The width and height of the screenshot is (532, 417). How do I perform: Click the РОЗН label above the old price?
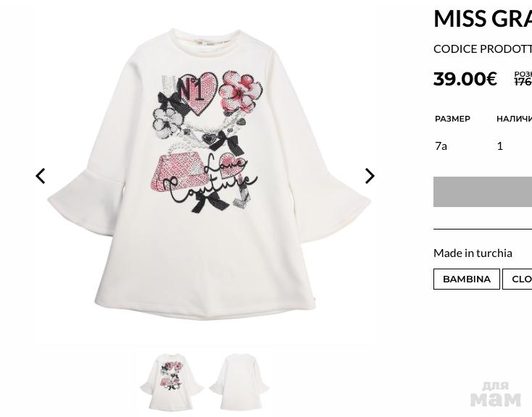point(523,74)
